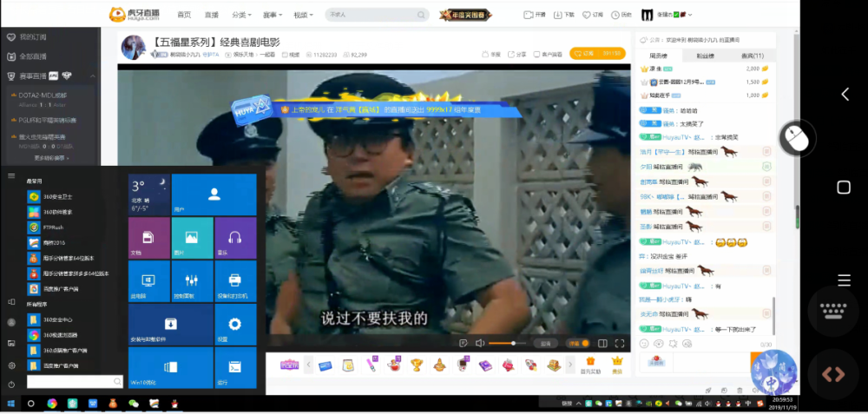Viewport: 868px width, 414px height.
Task: Open the 直播 live menu item
Action: [x=212, y=15]
